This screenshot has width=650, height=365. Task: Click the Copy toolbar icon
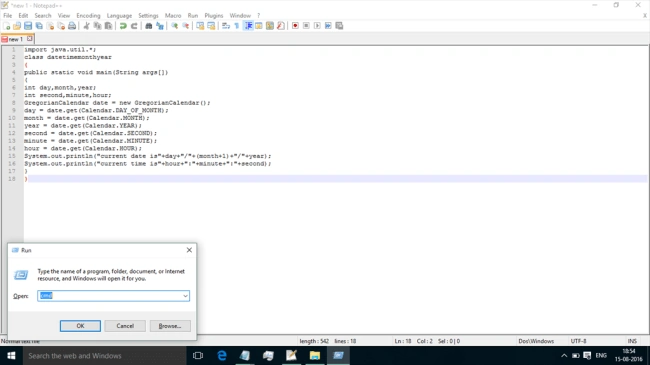[x=97, y=26]
